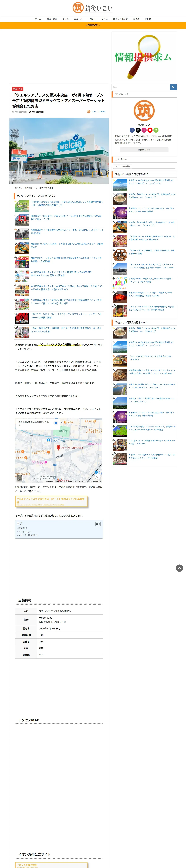Click the イオン九州株式会社 link card
Screen dimensions: 186x868
tap(51, 865)
